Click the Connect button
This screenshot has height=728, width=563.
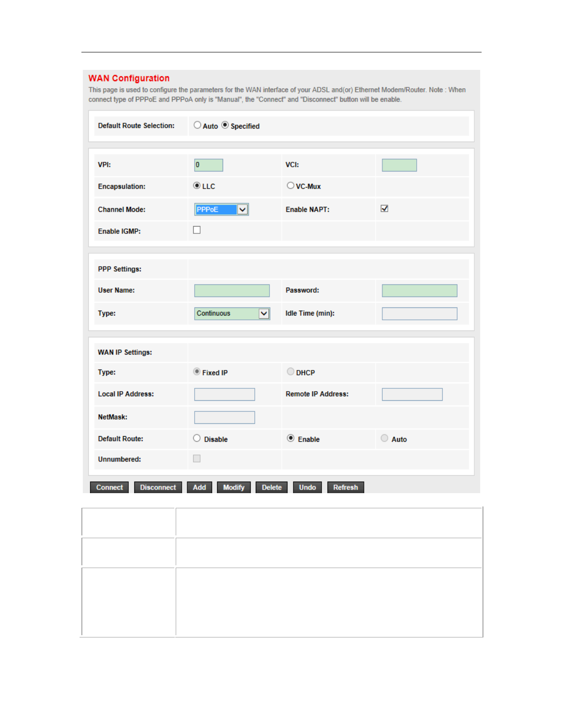109,488
